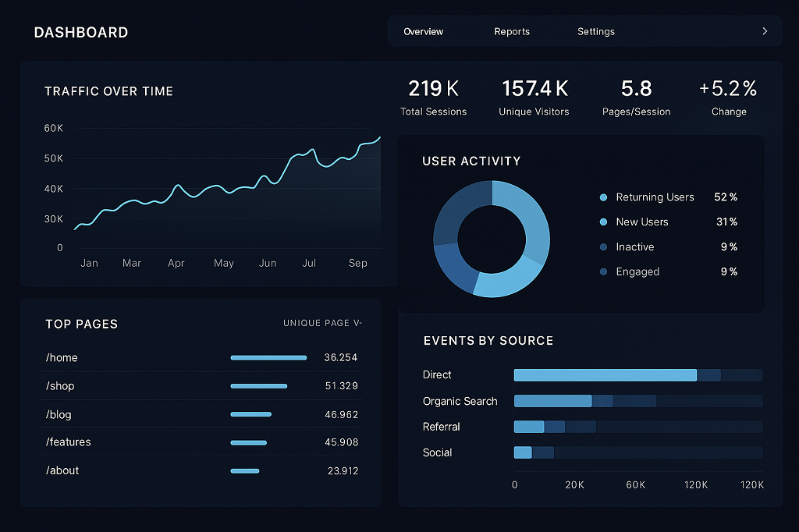Switch to the Overview tab
Screen dimensions: 799x532
pos(423,32)
